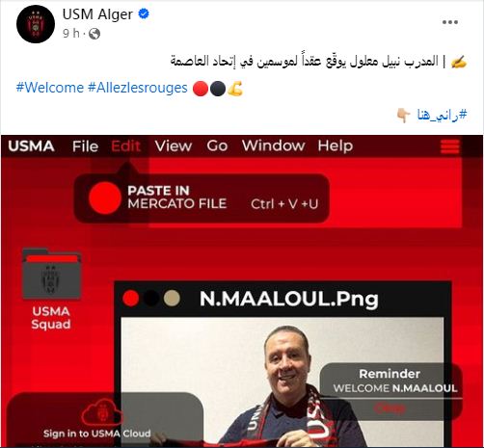Open the View menu

point(174,146)
